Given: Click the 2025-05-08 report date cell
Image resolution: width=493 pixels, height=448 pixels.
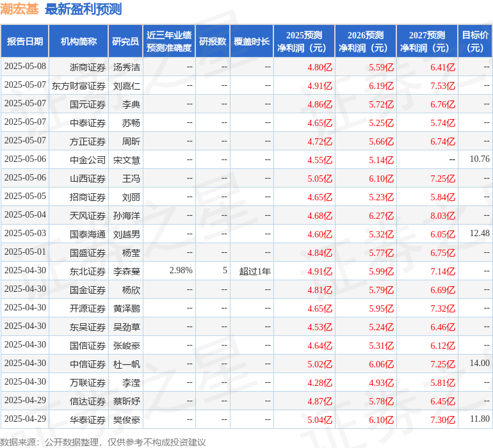Looking at the screenshot, I should coord(25,66).
